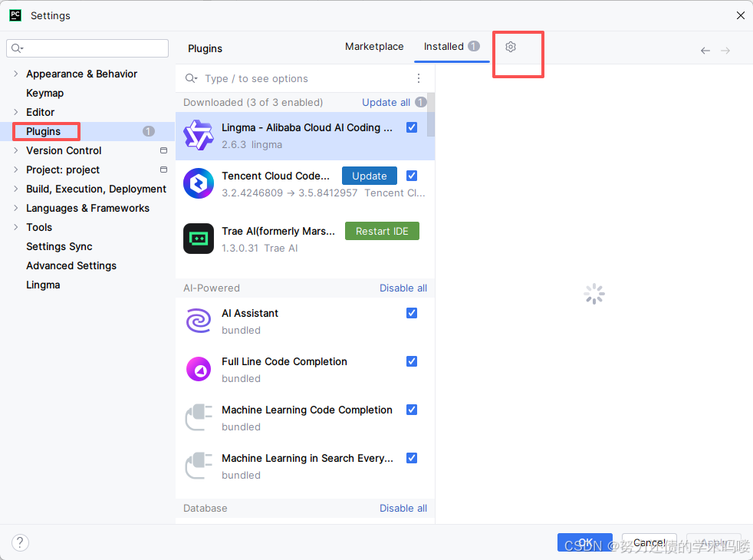Switch to the Marketplace tab

[374, 47]
